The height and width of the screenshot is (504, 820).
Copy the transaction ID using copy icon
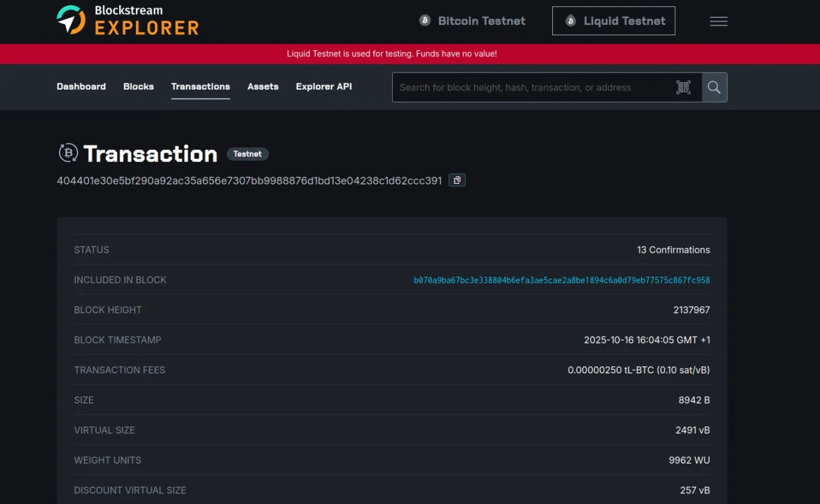coord(457,180)
